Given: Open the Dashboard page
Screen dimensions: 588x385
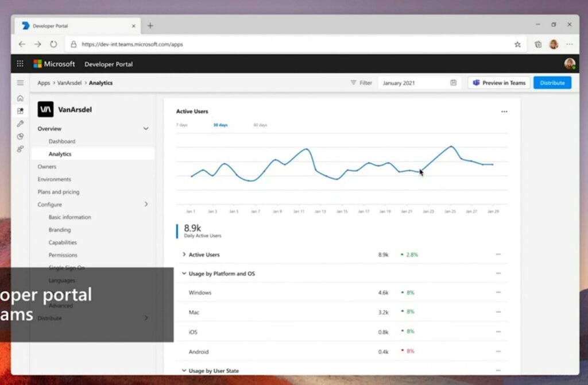Looking at the screenshot, I should click(x=62, y=141).
